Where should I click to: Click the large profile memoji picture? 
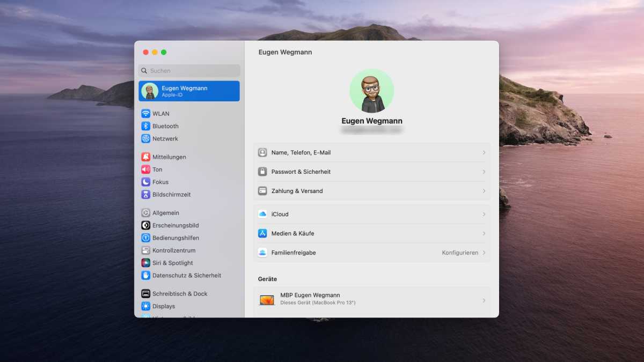pyautogui.click(x=372, y=91)
